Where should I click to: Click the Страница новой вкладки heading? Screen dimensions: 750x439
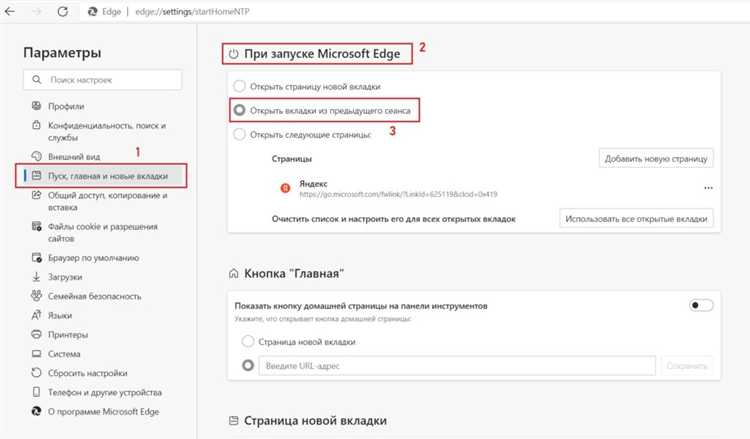pyautogui.click(x=315, y=421)
